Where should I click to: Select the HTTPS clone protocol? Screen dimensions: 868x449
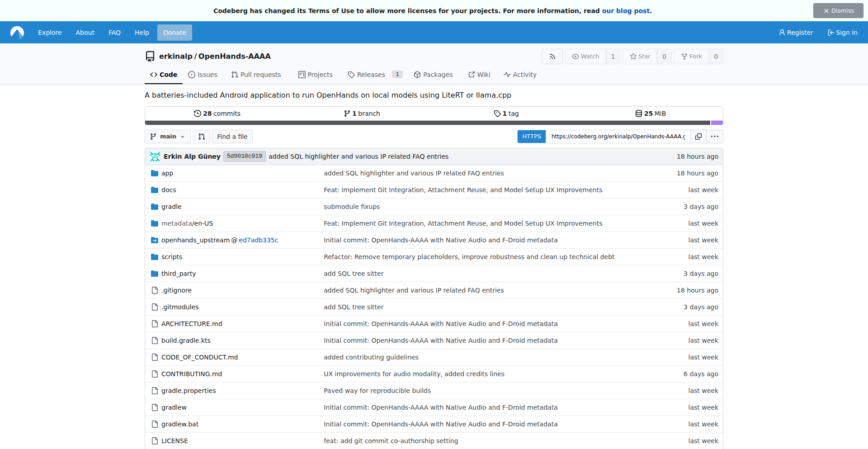pyautogui.click(x=532, y=137)
